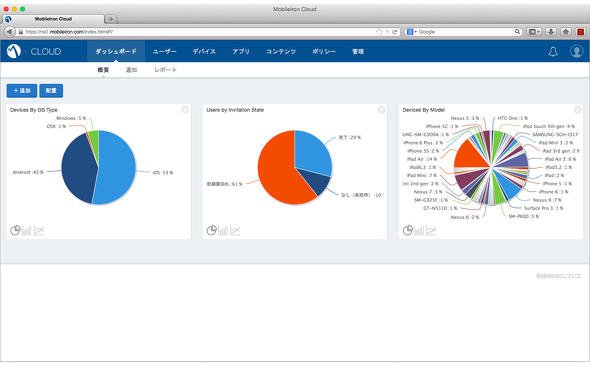Switch Devices By OS Type to bar chart

pos(27,231)
